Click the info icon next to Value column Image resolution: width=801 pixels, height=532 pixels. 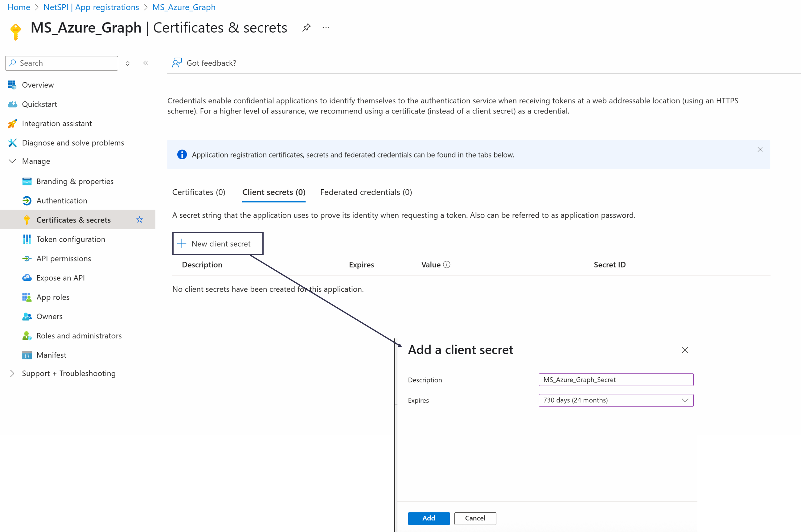pos(447,265)
